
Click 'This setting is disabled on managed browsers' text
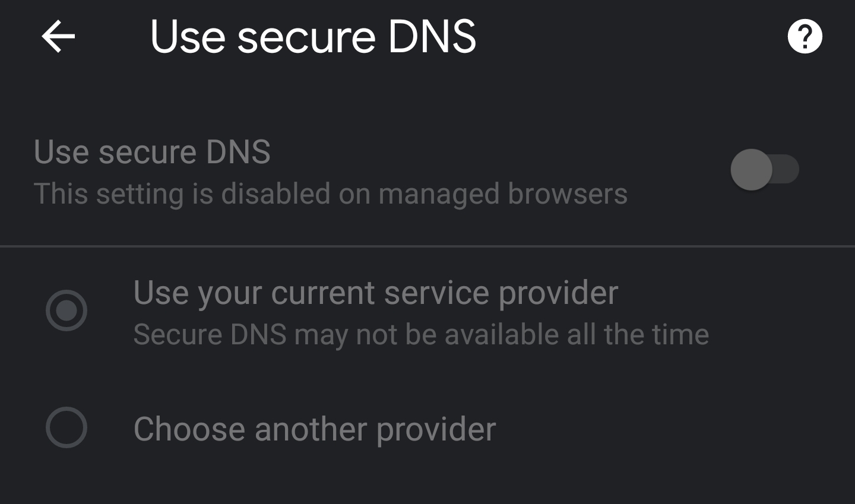tap(330, 194)
